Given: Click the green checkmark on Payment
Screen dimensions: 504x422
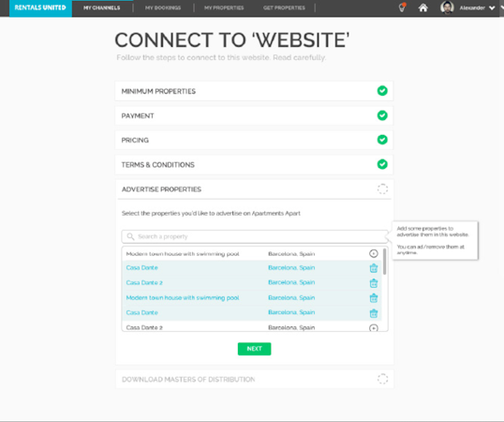Looking at the screenshot, I should tap(382, 115).
